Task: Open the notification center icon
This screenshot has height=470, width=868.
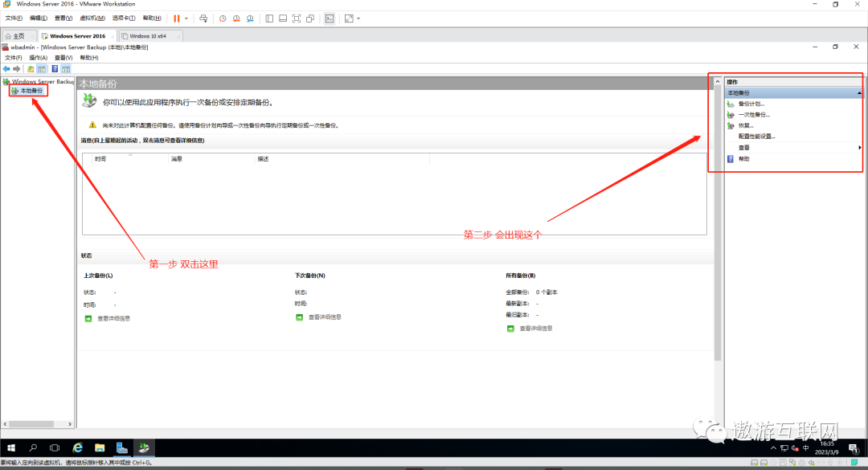Action: pos(853,448)
